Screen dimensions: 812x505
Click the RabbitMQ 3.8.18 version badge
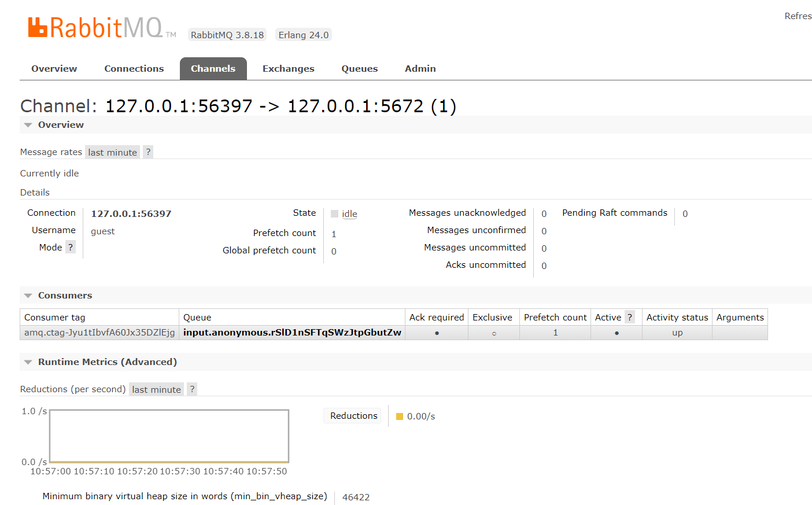pyautogui.click(x=227, y=35)
